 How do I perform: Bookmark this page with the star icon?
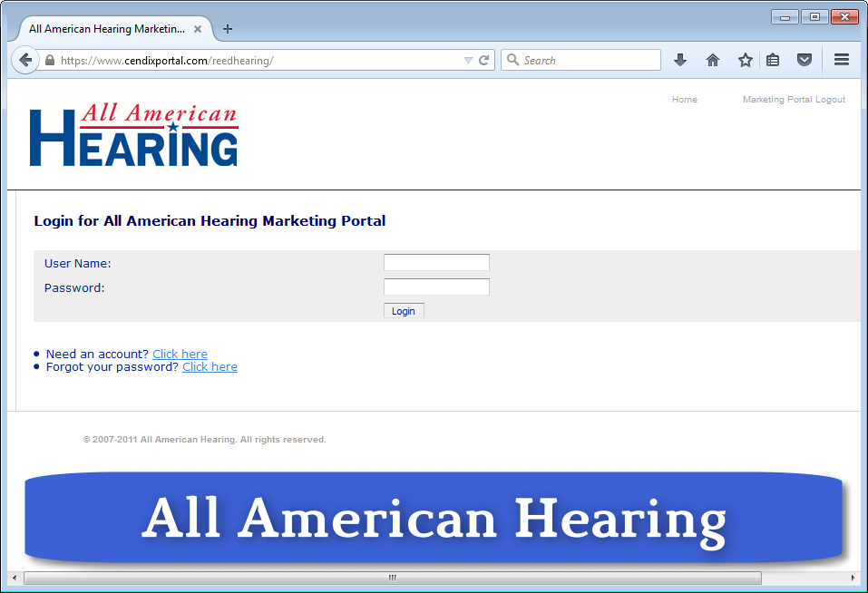746,60
